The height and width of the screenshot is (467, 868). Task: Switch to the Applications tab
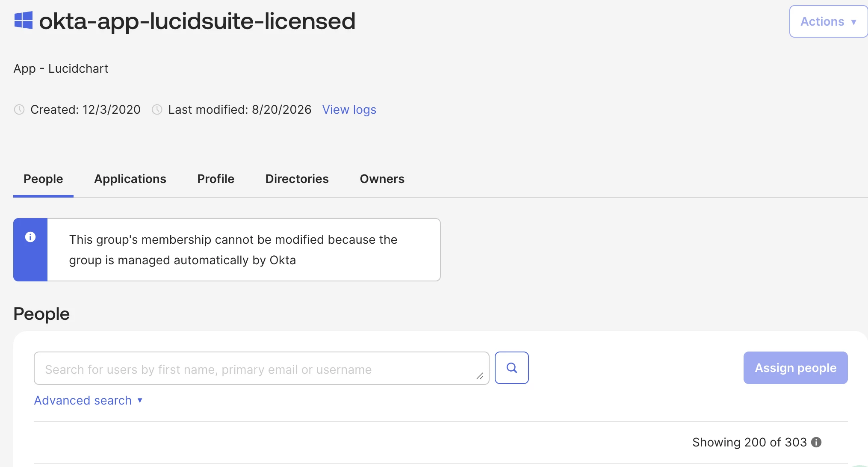point(130,179)
